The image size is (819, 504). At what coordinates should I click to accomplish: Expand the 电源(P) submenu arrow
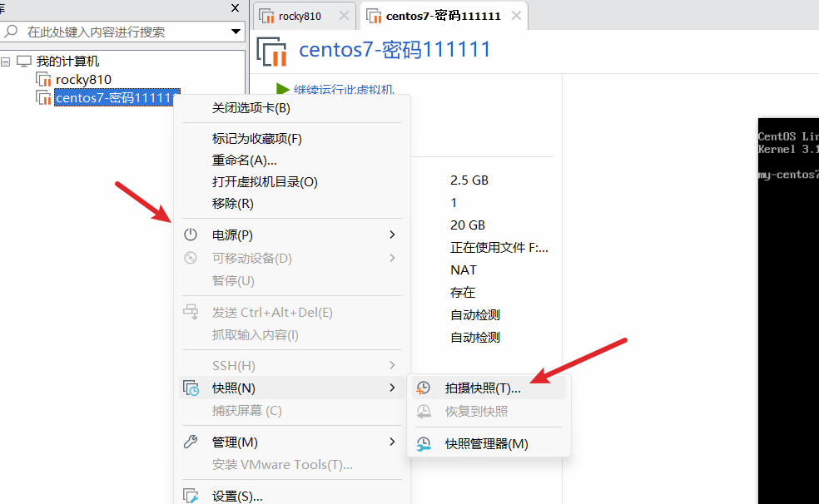pyautogui.click(x=392, y=235)
